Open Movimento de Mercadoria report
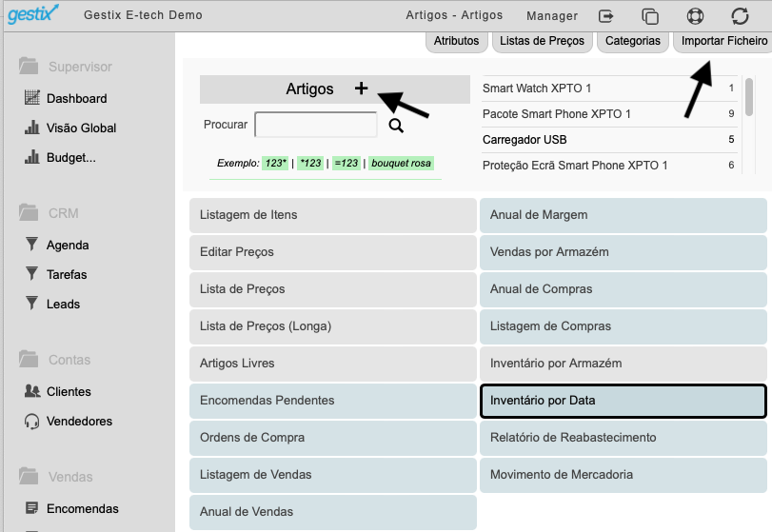The height and width of the screenshot is (532, 772). (x=624, y=475)
